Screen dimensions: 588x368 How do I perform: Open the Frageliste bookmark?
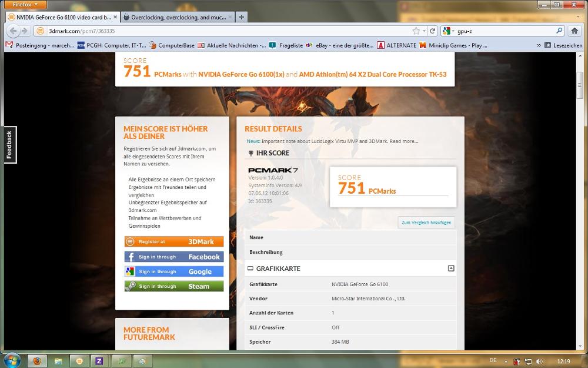[x=286, y=45]
